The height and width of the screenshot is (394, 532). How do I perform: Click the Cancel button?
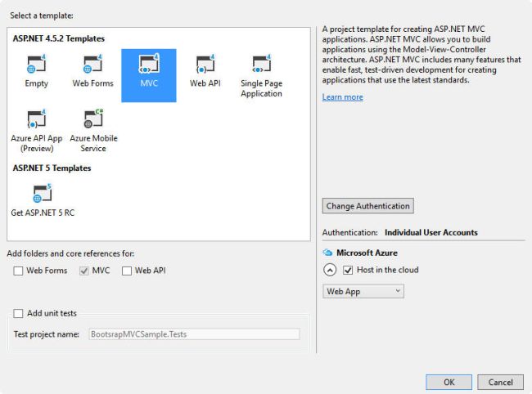pos(500,382)
